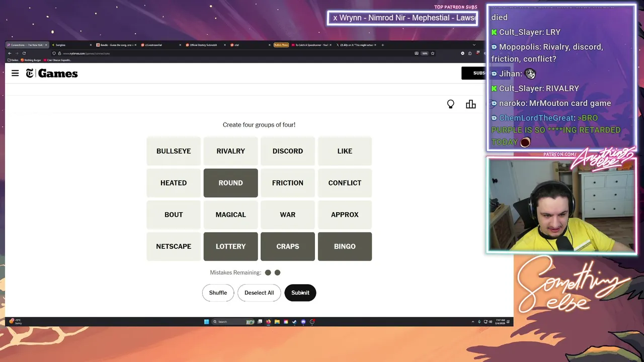
Task: Switch to the Connections New York tab
Action: click(28, 45)
